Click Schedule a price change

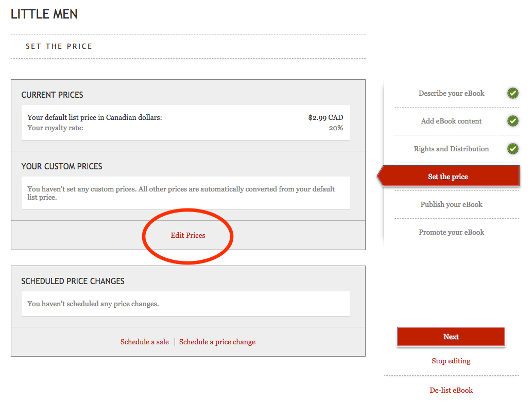click(x=217, y=342)
